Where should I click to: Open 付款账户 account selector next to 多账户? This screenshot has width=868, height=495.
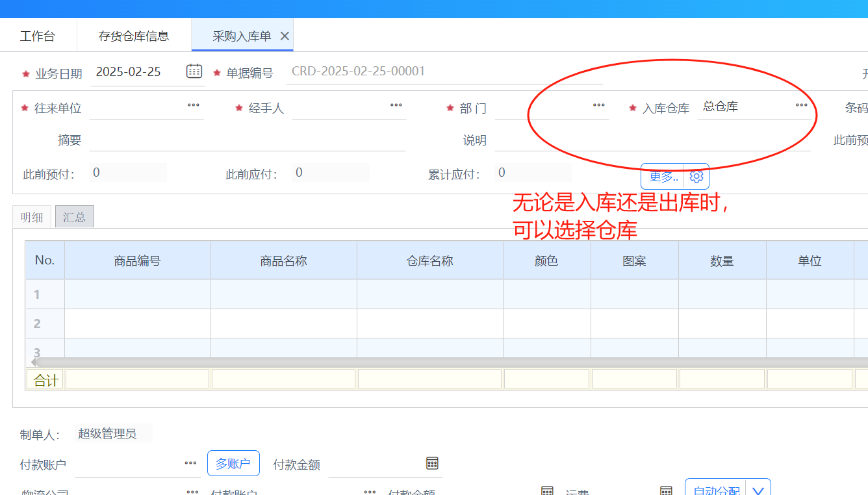[190, 463]
